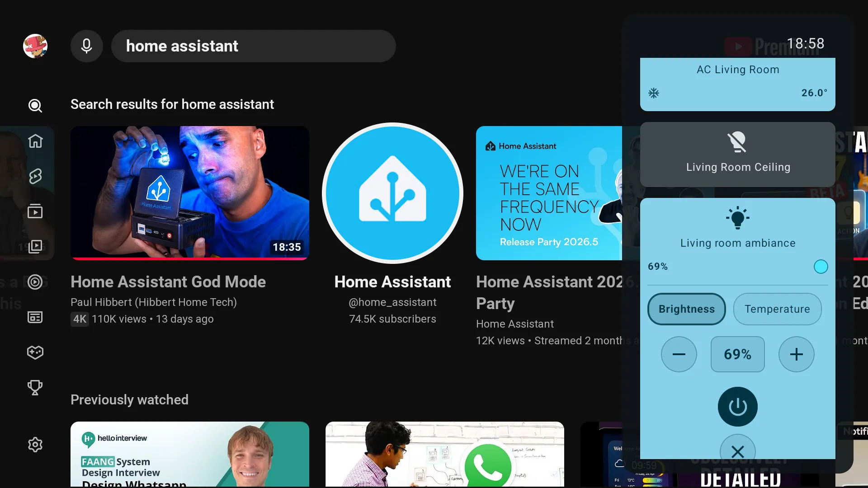Click the 'Previously watched' heading

129,400
